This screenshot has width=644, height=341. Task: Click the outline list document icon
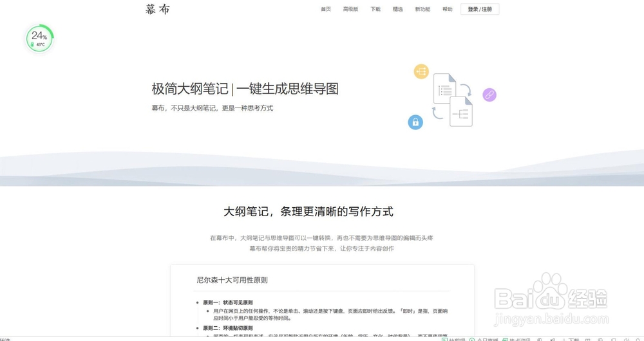coord(445,88)
